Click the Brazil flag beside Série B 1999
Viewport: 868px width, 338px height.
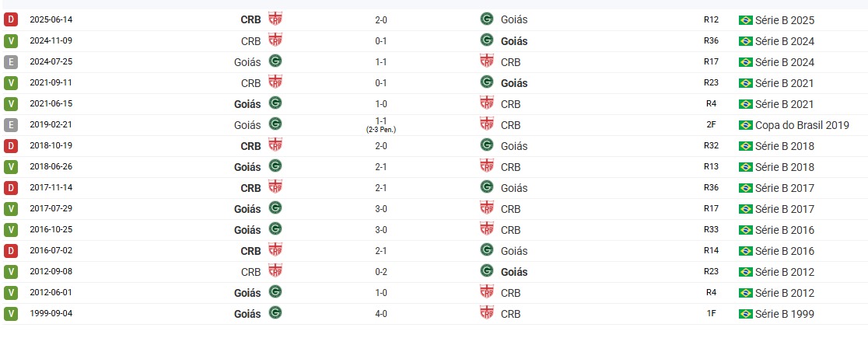[x=745, y=313]
